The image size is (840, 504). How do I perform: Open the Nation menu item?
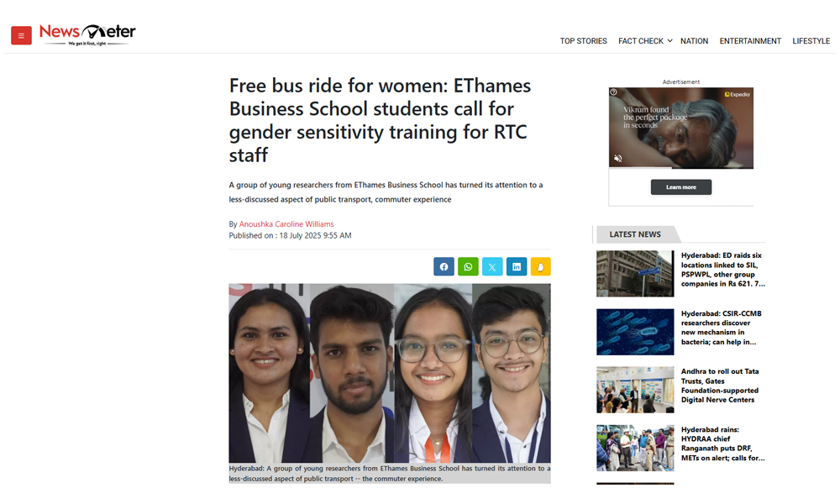(695, 41)
